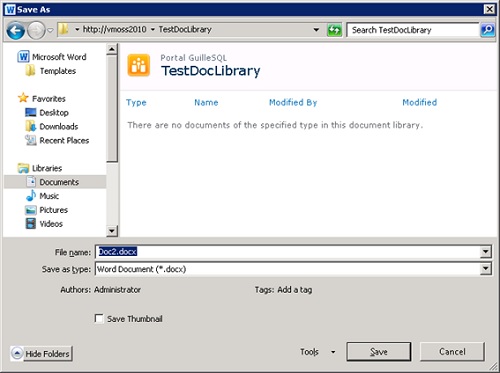
Task: Click the Search TestDocLibrary field
Action: [x=413, y=30]
